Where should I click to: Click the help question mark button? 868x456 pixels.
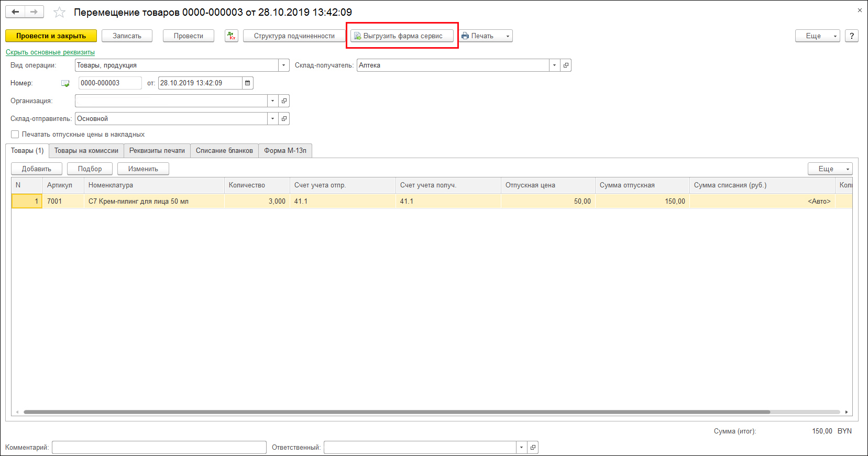[x=852, y=36]
